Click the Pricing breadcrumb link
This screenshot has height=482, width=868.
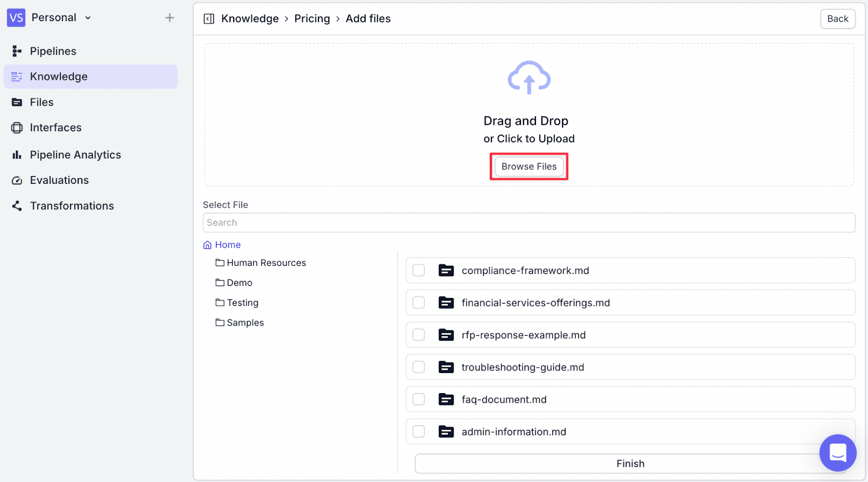point(312,19)
